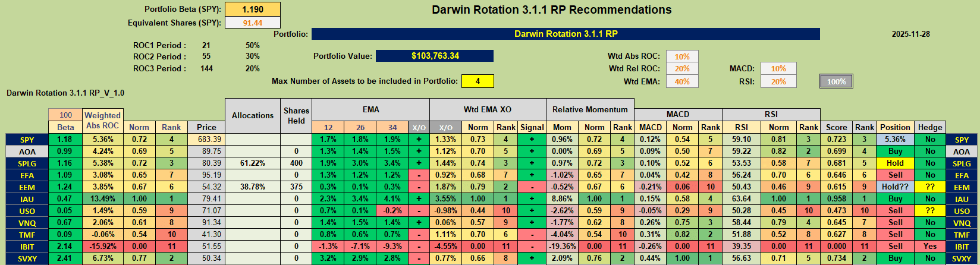The height and width of the screenshot is (265, 980).
Task: Click the title Darwin Rotation 3.1.1 RP Recommendations
Action: [x=551, y=10]
